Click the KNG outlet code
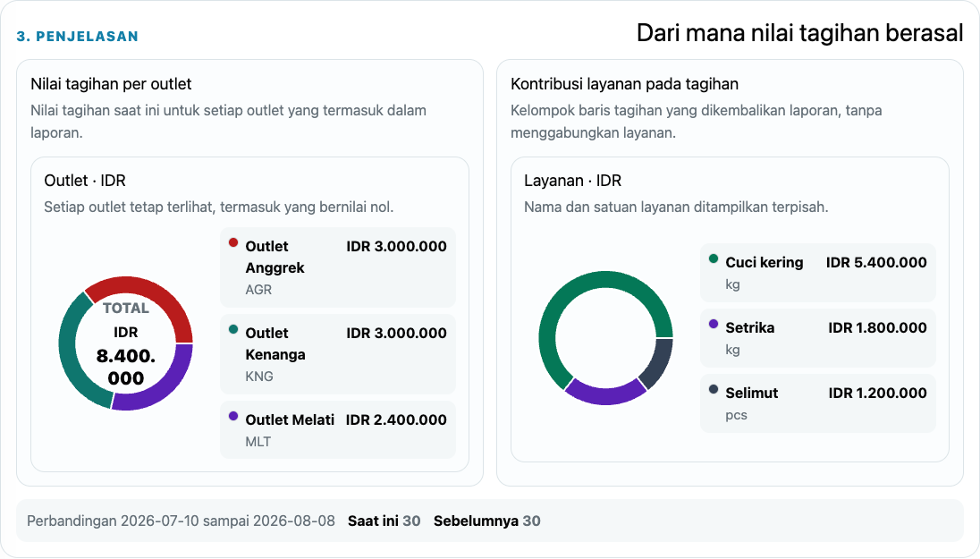The width and height of the screenshot is (980, 559). tap(258, 377)
